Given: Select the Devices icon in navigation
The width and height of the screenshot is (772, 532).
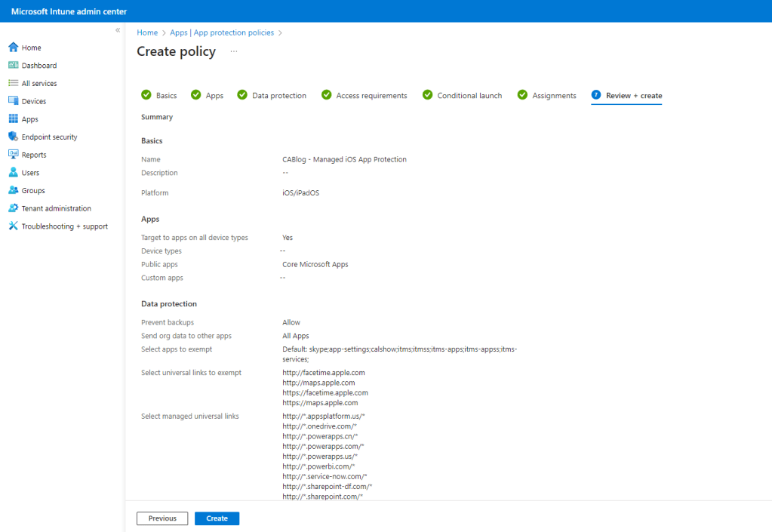Looking at the screenshot, I should click(13, 101).
